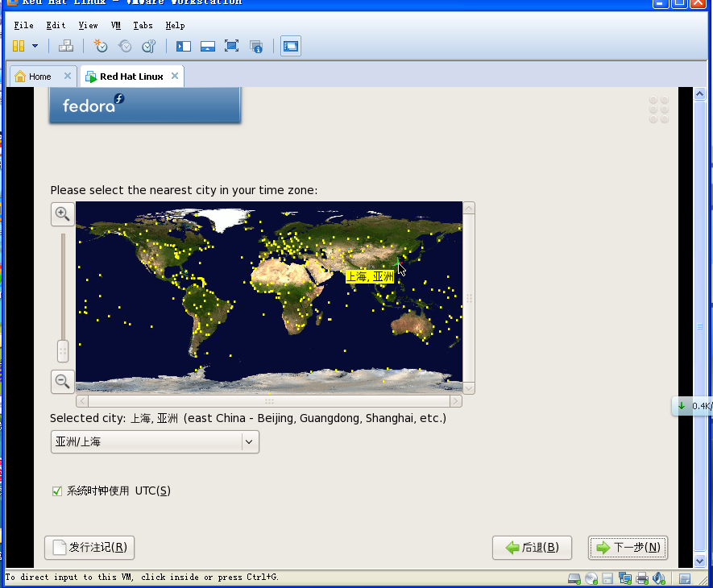Click the zoom-out magnifier below the map
713x588 pixels.
pyautogui.click(x=62, y=381)
